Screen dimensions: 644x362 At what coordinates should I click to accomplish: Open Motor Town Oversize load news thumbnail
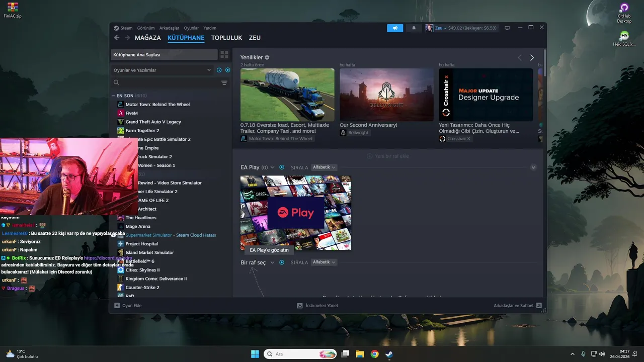[x=287, y=95]
